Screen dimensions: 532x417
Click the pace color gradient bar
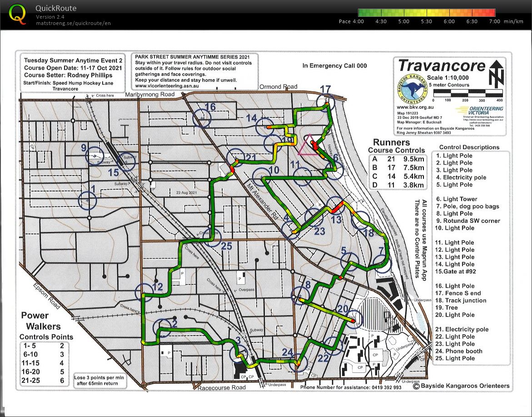pos(426,13)
